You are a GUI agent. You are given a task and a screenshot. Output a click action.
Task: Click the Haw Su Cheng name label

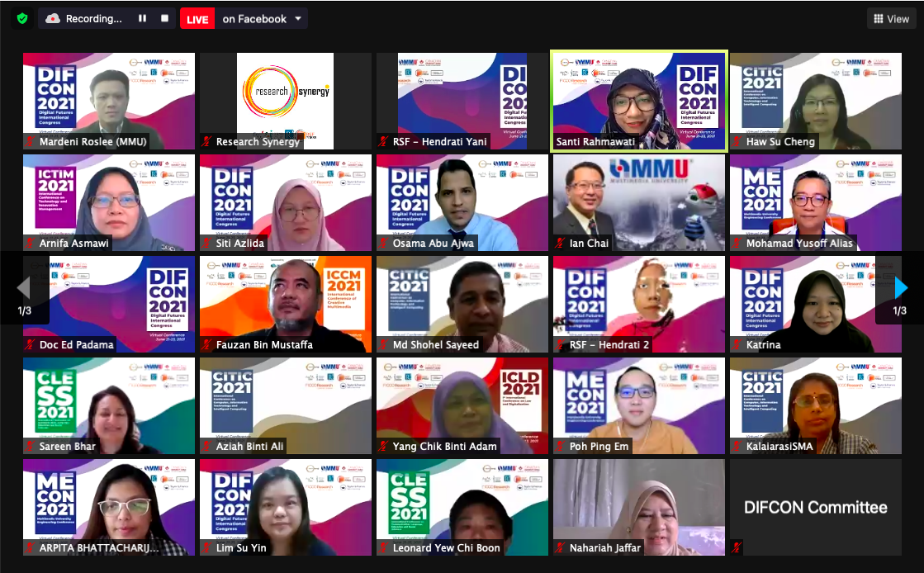pyautogui.click(x=780, y=142)
